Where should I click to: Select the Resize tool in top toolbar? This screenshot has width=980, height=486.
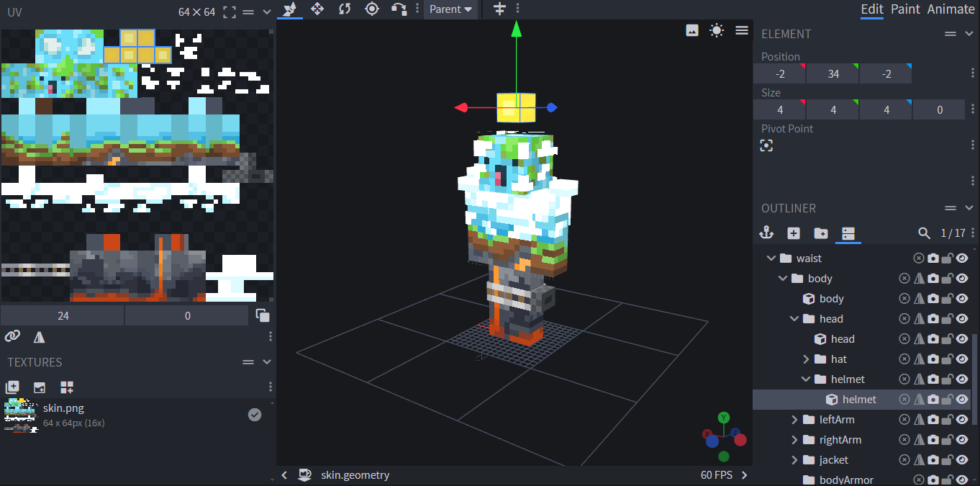coord(317,9)
